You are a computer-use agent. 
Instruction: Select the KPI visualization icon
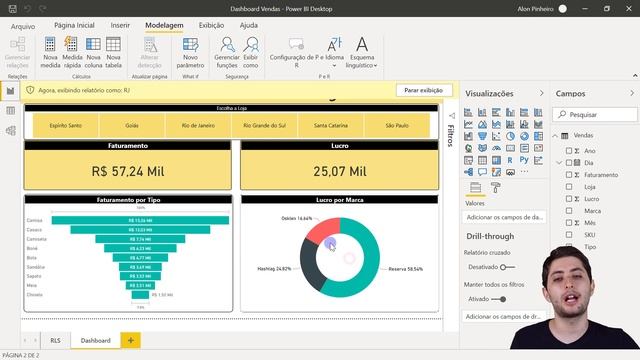538,148
